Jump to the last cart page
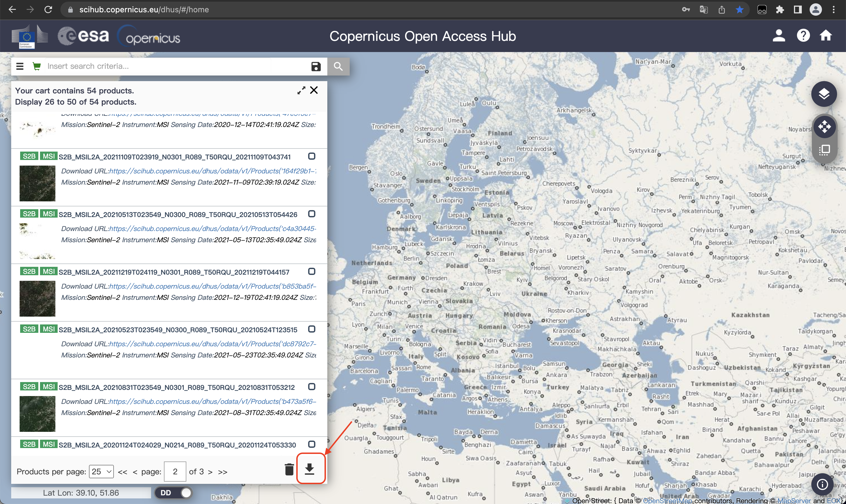The image size is (846, 504). pyautogui.click(x=222, y=472)
